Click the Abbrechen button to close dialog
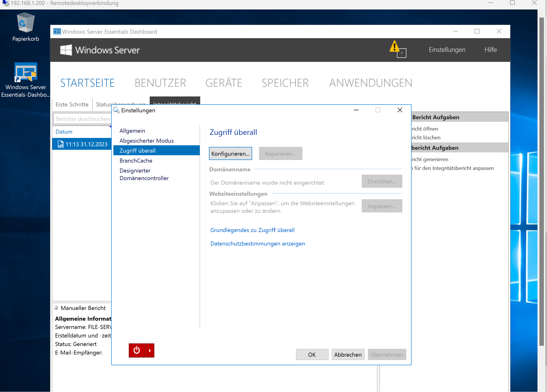Image resolution: width=547 pixels, height=392 pixels. [x=348, y=354]
